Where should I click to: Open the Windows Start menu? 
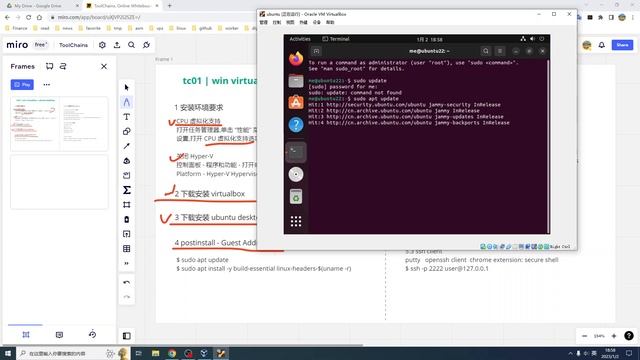coord(8,353)
